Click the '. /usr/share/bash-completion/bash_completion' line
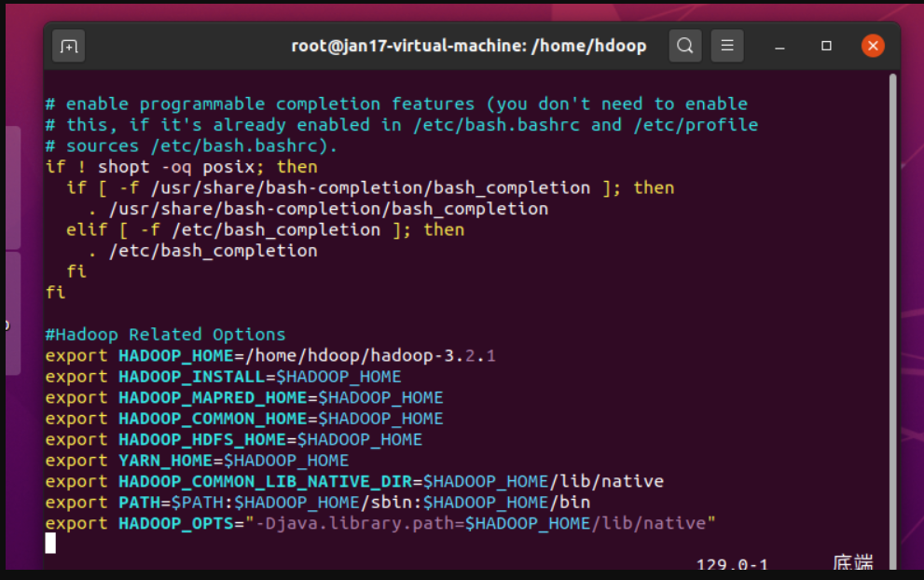The image size is (924, 580). (318, 209)
